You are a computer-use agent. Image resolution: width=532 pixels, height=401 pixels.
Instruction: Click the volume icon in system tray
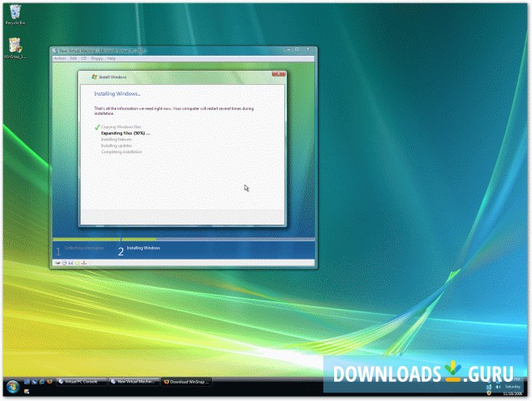tap(498, 387)
